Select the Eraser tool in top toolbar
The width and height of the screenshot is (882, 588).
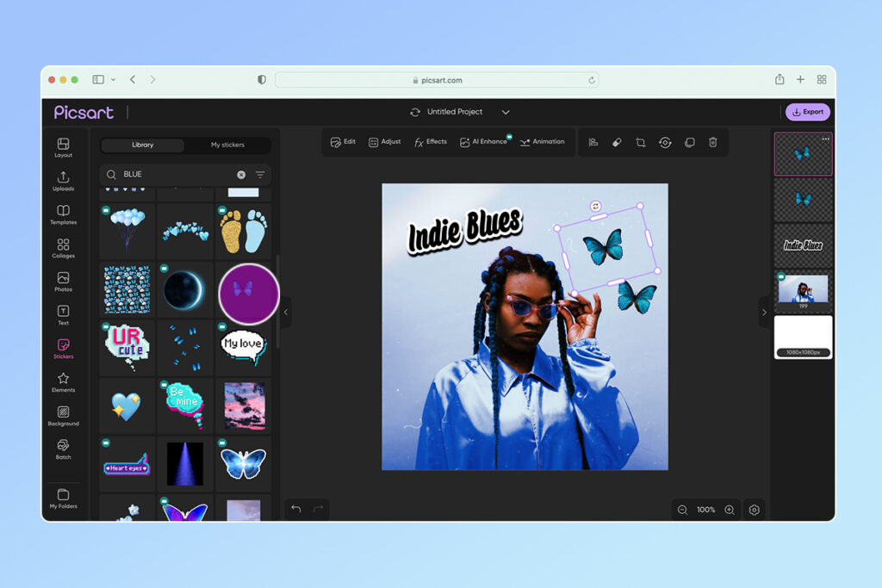point(617,142)
